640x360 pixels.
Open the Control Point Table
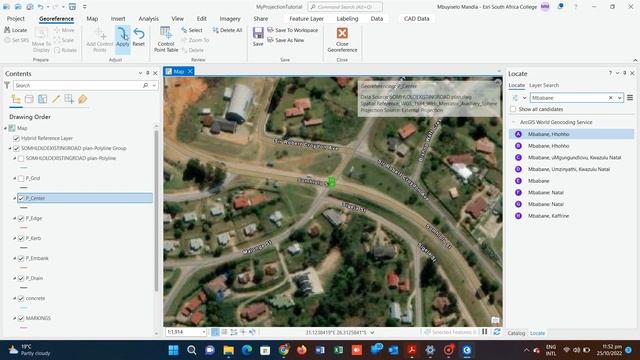coord(166,39)
